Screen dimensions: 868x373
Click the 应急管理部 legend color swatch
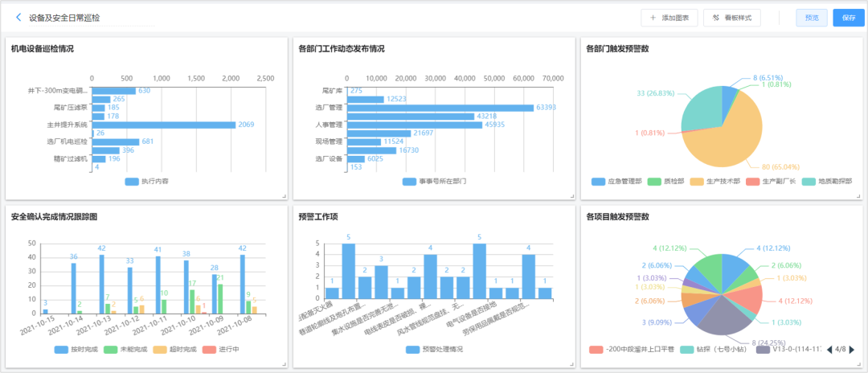coord(598,182)
